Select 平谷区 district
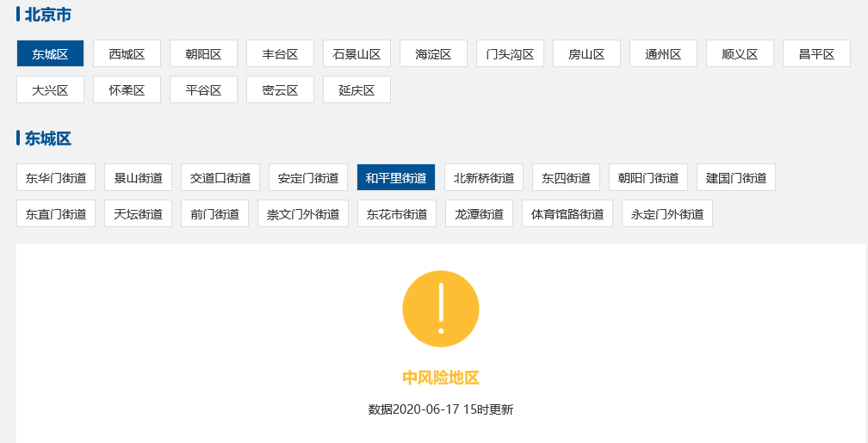This screenshot has height=443, width=868. click(x=204, y=89)
